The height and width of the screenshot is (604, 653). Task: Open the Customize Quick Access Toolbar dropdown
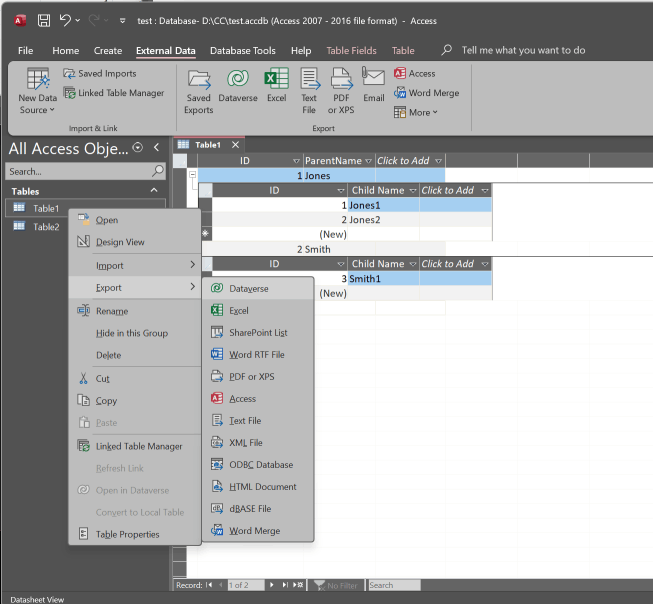coord(122,20)
